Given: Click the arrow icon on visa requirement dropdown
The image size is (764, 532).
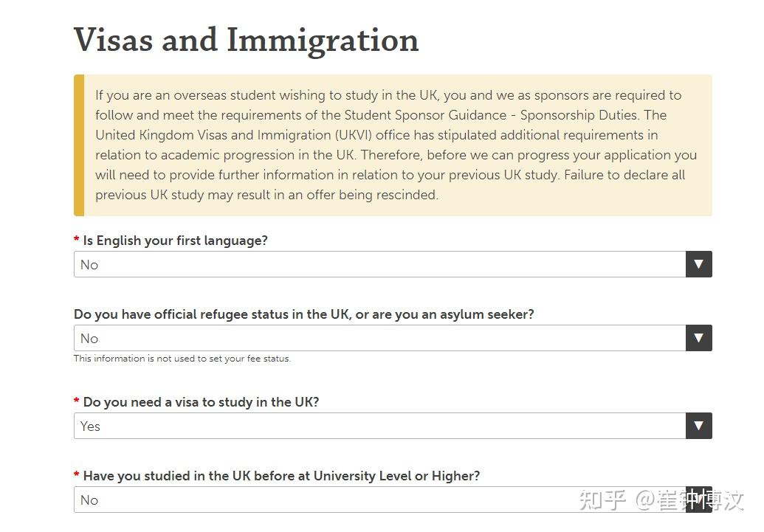Looking at the screenshot, I should tap(699, 426).
